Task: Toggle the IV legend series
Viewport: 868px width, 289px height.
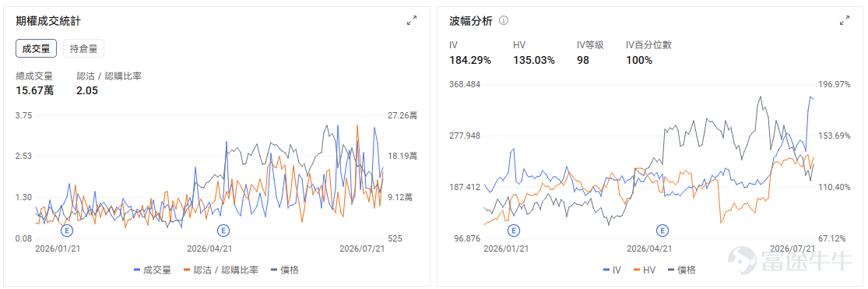Action: pyautogui.click(x=612, y=270)
